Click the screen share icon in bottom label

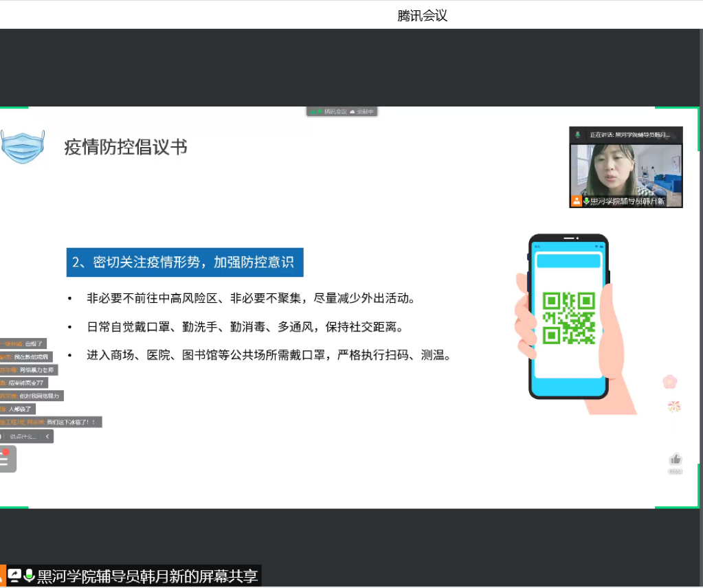15,576
